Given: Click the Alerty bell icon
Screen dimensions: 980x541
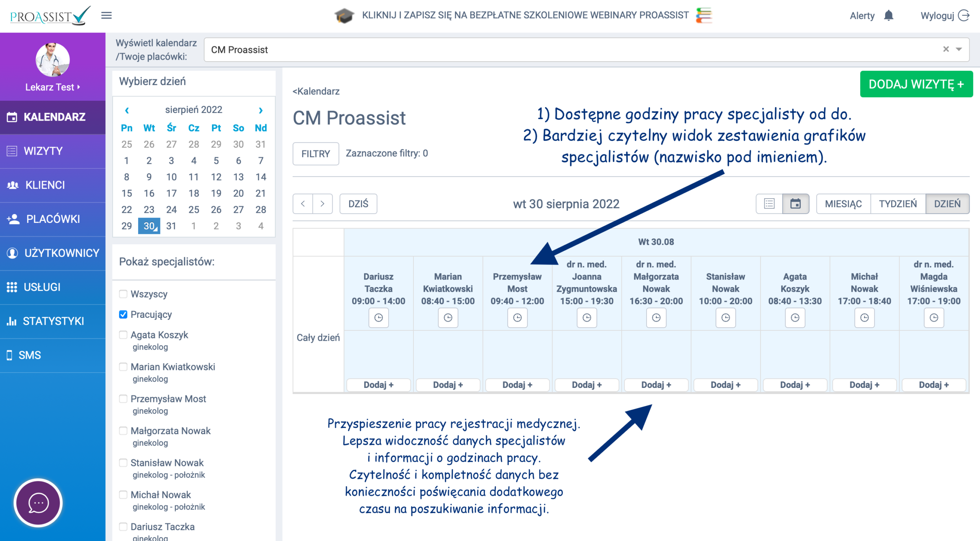Looking at the screenshot, I should (889, 15).
